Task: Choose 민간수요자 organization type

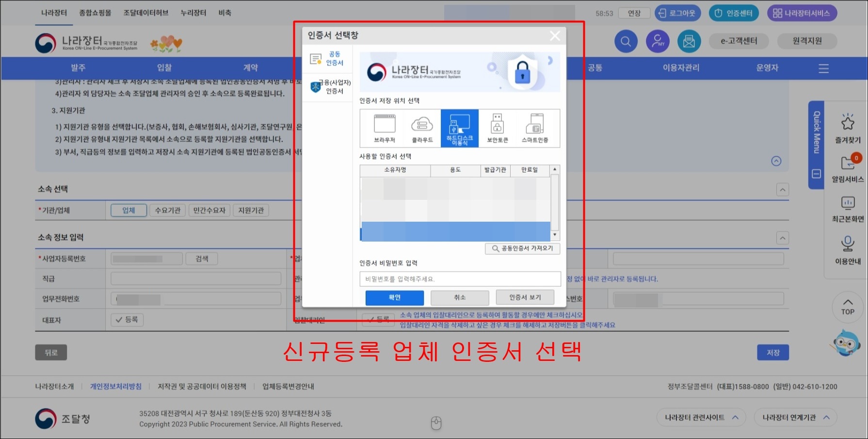Action: (x=209, y=210)
